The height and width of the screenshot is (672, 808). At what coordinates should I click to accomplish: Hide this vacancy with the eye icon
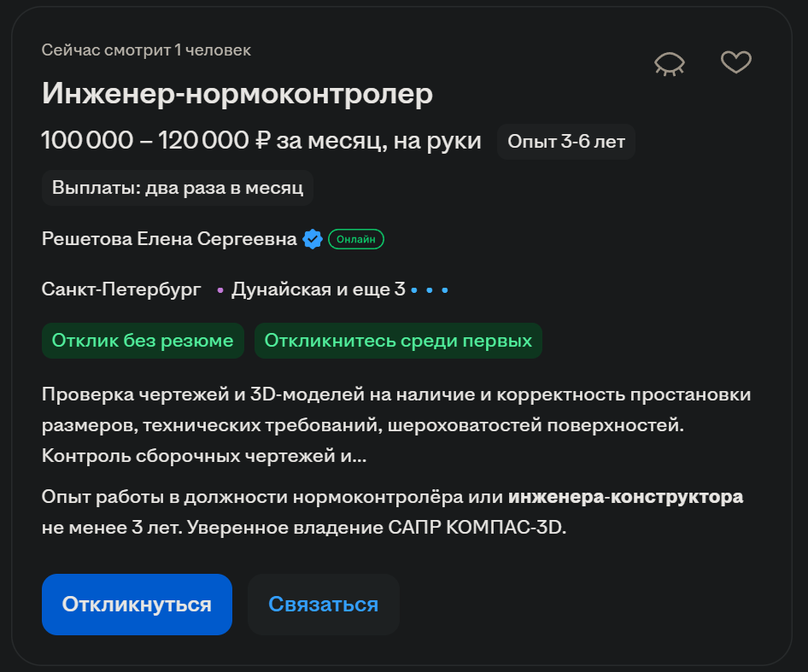(x=670, y=63)
